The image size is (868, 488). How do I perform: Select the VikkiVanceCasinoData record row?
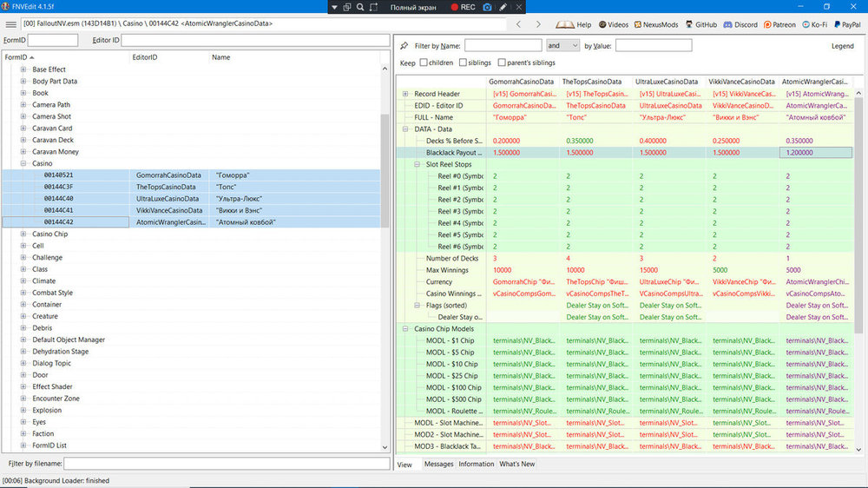click(x=191, y=210)
